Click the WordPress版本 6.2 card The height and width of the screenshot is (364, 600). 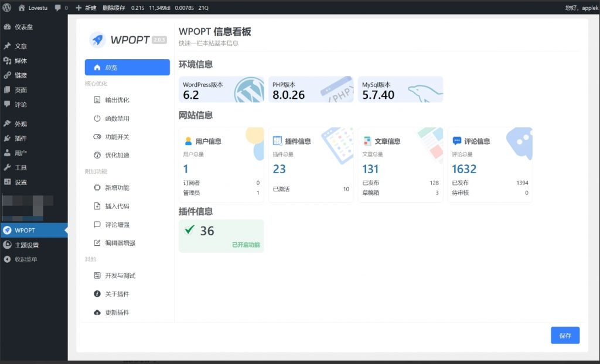[221, 90]
